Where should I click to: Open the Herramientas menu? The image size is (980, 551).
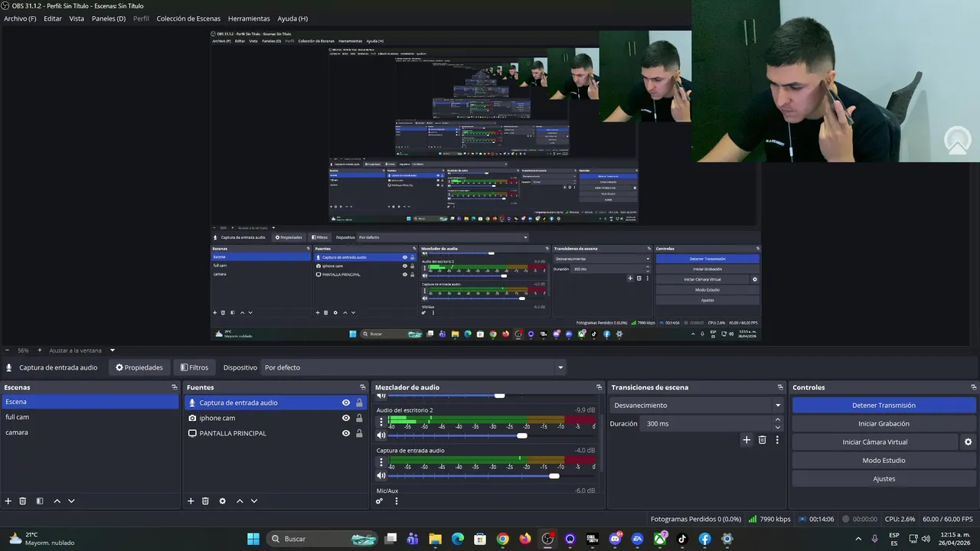[249, 18]
